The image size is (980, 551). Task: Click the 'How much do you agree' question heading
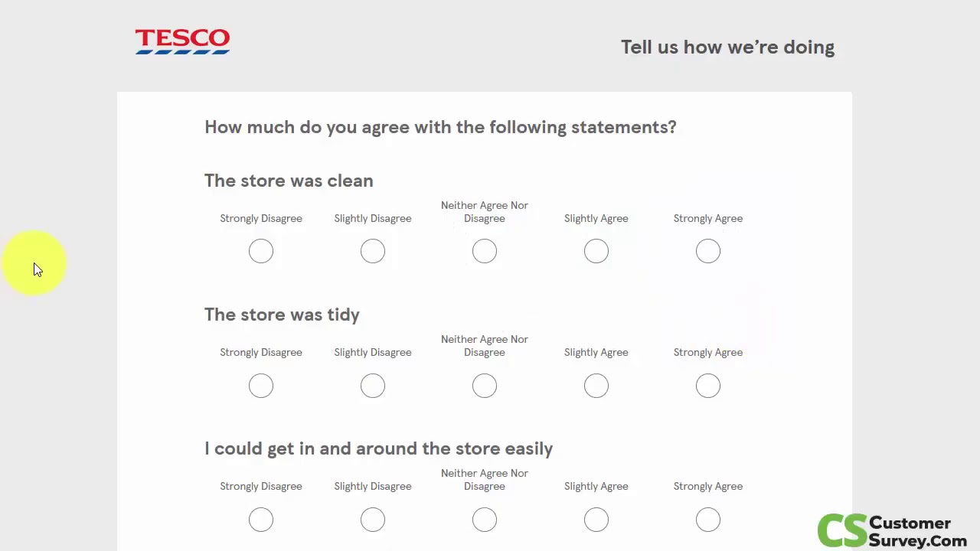coord(440,127)
